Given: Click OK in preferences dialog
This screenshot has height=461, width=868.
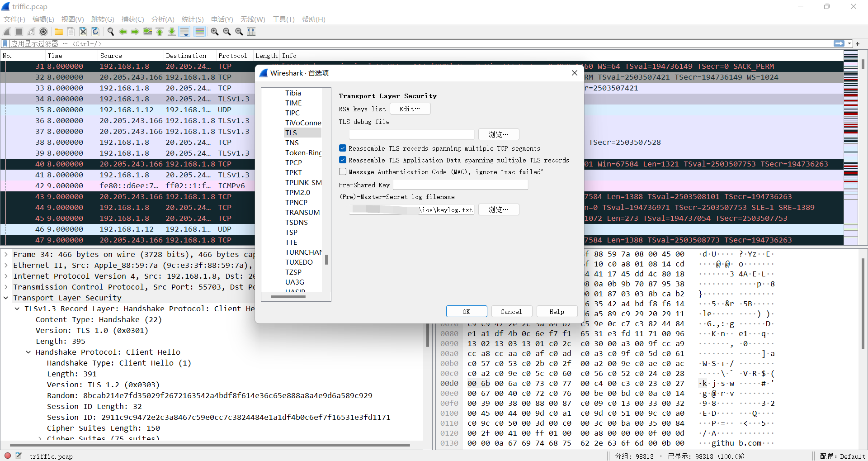Looking at the screenshot, I should pos(467,312).
